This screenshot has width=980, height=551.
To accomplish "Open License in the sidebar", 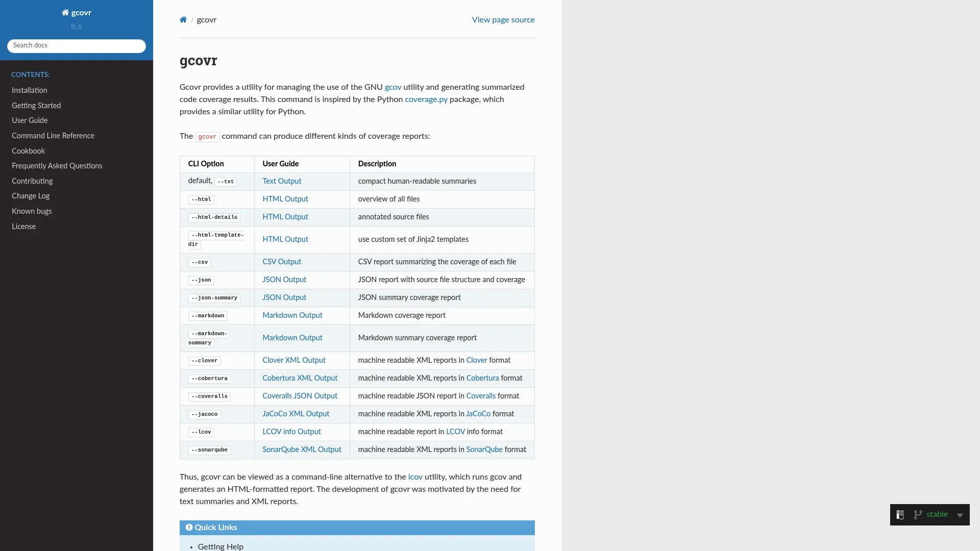I will [23, 227].
